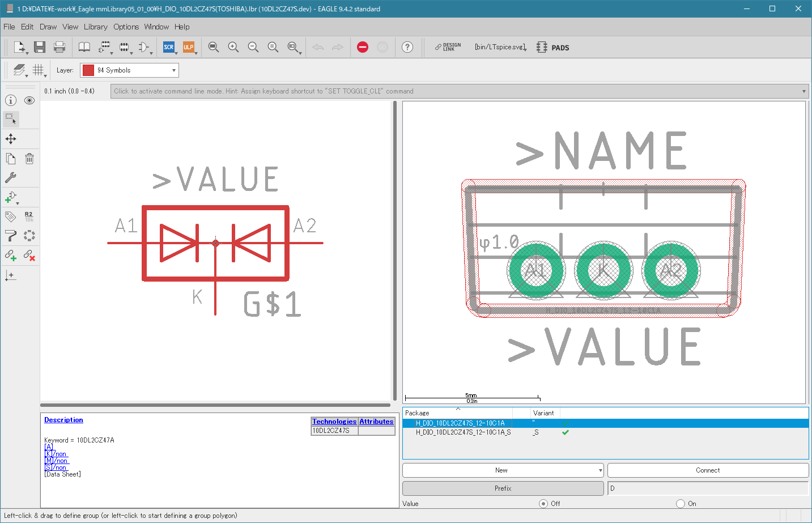Toggle the Show eye tool
This screenshot has width=812, height=523.
[x=29, y=100]
